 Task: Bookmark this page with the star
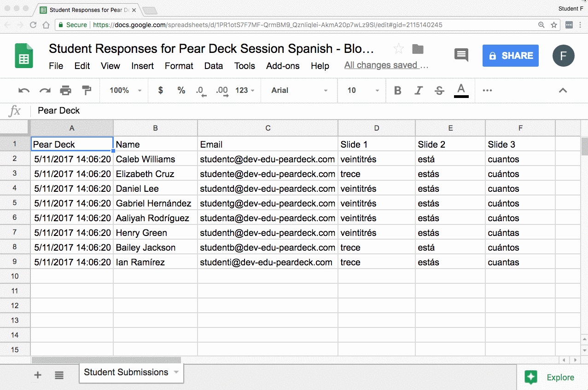pyautogui.click(x=554, y=25)
